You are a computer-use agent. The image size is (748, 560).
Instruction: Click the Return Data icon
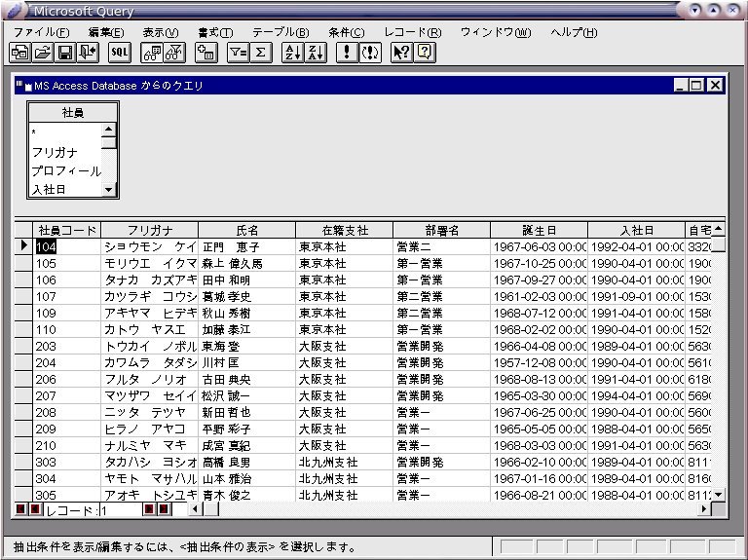[x=89, y=53]
